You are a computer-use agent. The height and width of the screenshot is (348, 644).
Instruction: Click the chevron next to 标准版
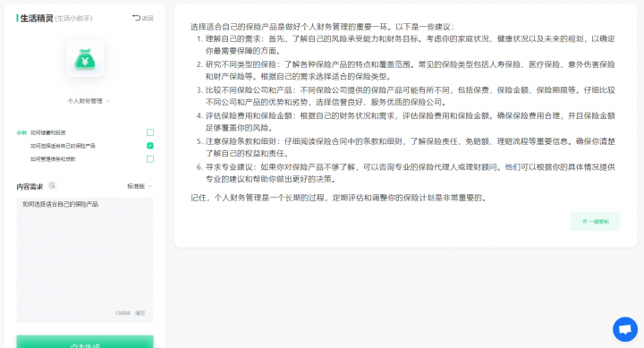150,186
